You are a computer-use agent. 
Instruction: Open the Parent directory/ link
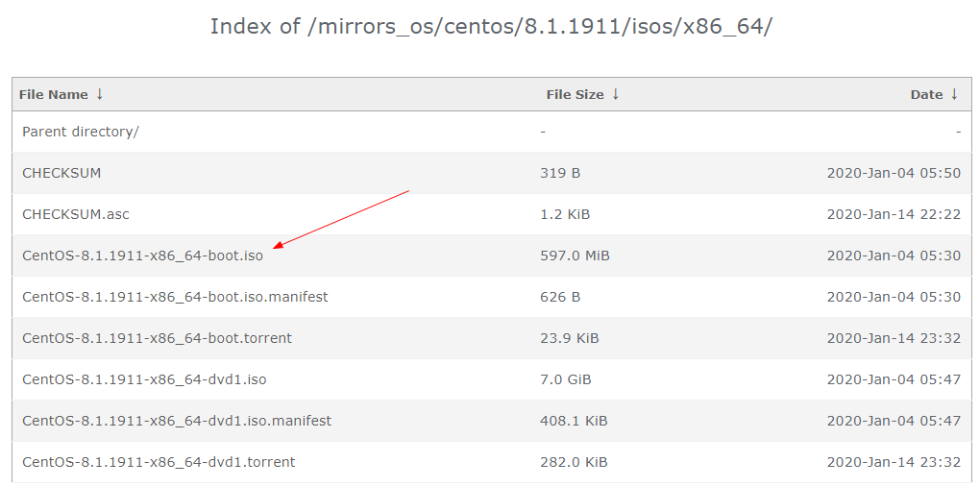[x=81, y=132]
